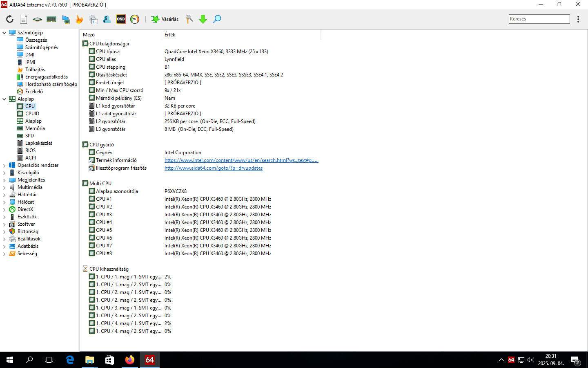Viewport: 588px width, 368px height.
Task: Click the Refresh toolbar icon
Action: pyautogui.click(x=10, y=19)
